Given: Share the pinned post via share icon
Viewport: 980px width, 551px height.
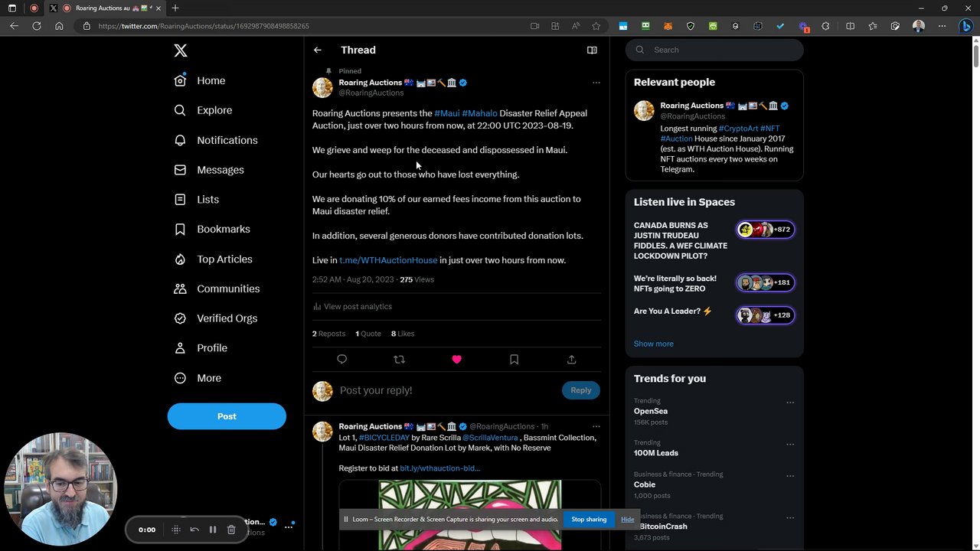Looking at the screenshot, I should click(x=571, y=359).
